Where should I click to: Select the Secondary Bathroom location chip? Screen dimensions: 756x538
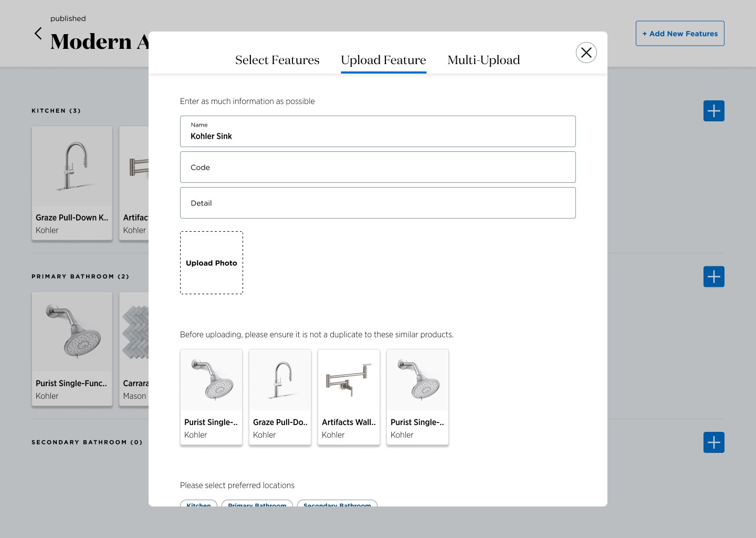(x=337, y=505)
